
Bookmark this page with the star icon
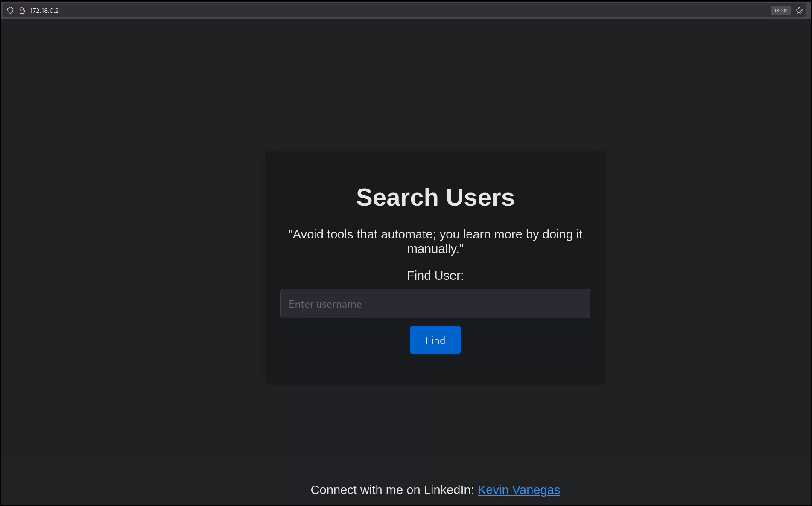coord(799,10)
